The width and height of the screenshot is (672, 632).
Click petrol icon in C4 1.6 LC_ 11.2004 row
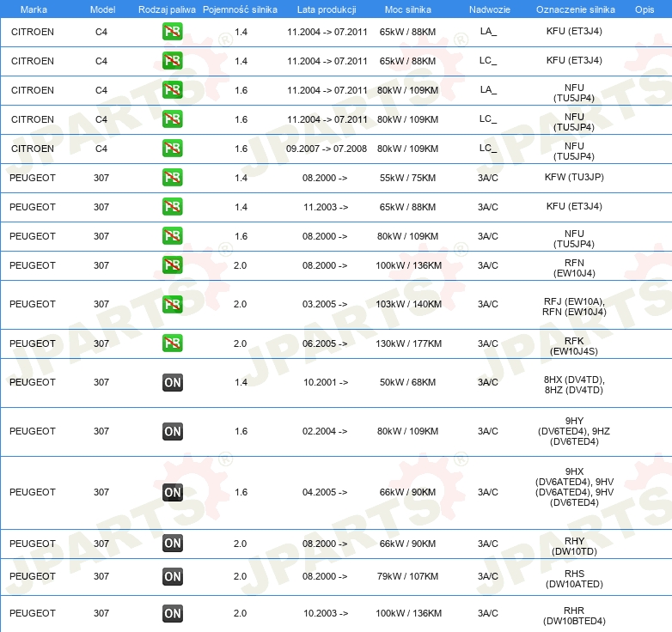coord(172,119)
